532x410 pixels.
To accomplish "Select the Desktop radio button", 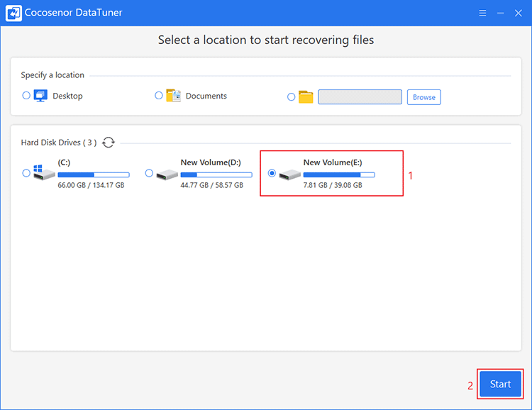I will [x=26, y=95].
